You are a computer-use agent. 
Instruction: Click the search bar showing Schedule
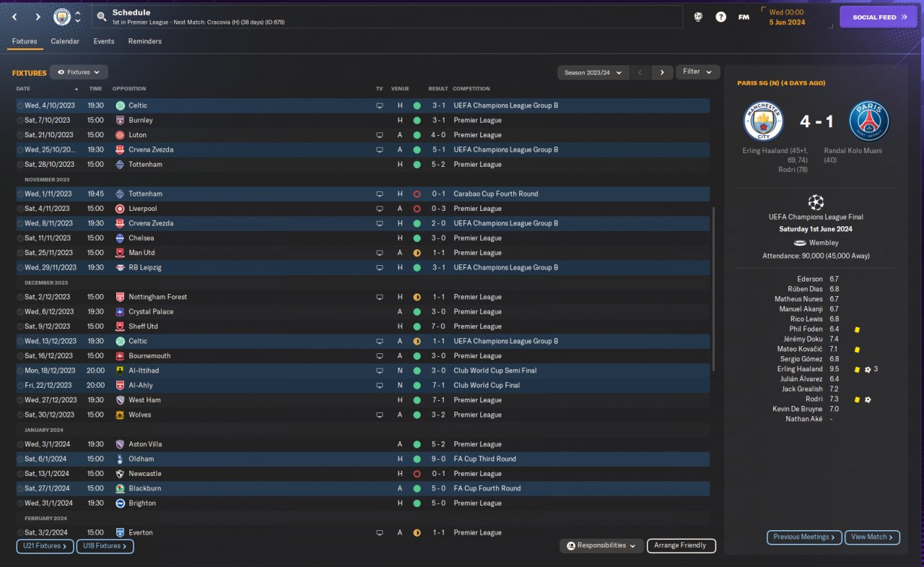[x=387, y=17]
